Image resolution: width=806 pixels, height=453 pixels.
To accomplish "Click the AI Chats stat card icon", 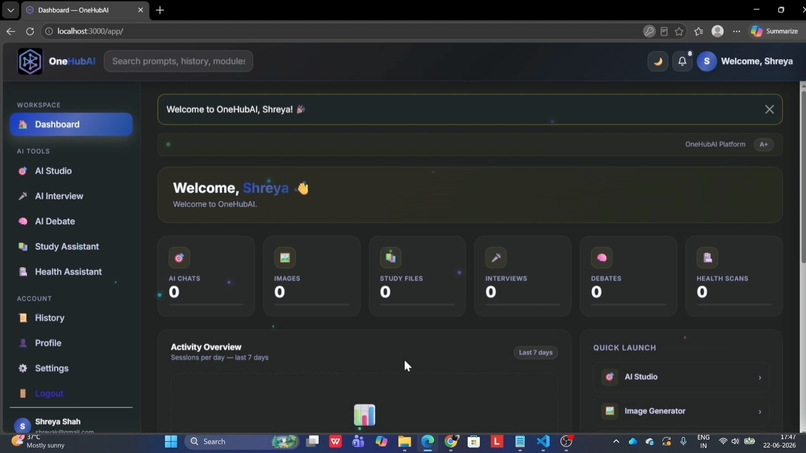I will (179, 258).
